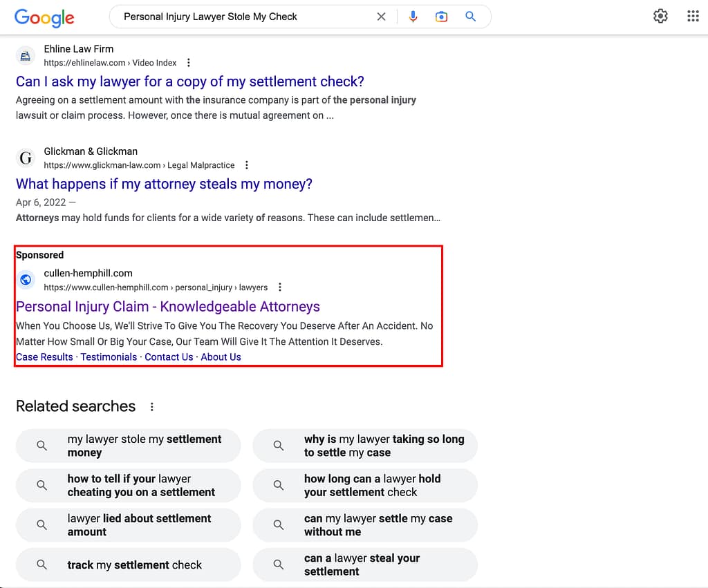Click the glickman-law.com Legal Malpractice URL
The height and width of the screenshot is (588, 708).
139,165
